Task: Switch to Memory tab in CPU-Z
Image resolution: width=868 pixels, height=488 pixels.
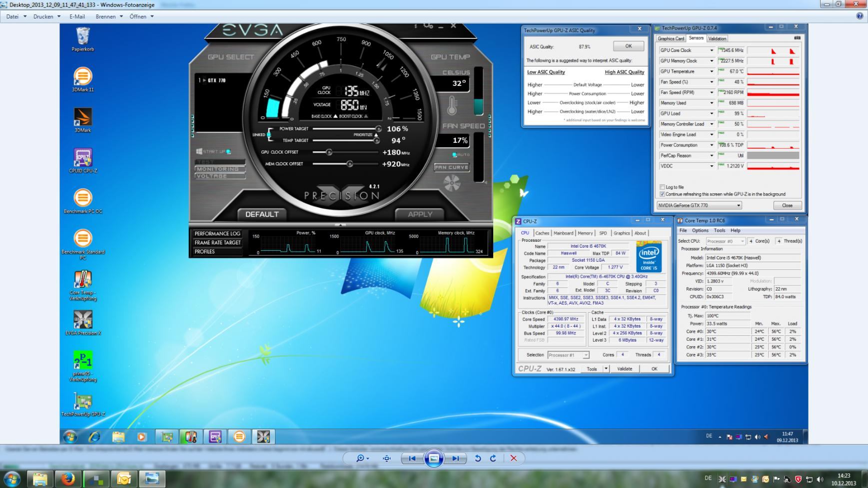Action: (x=585, y=233)
